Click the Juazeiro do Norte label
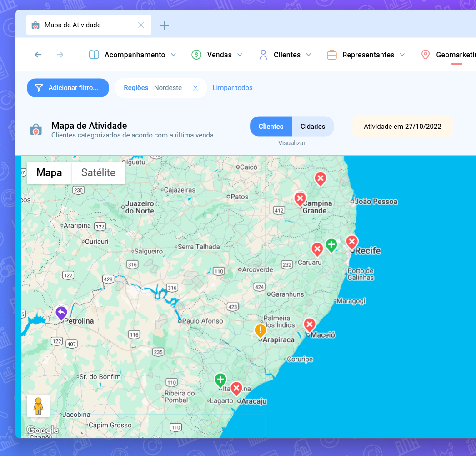Screen dimensions: 476x456 tap(140, 207)
